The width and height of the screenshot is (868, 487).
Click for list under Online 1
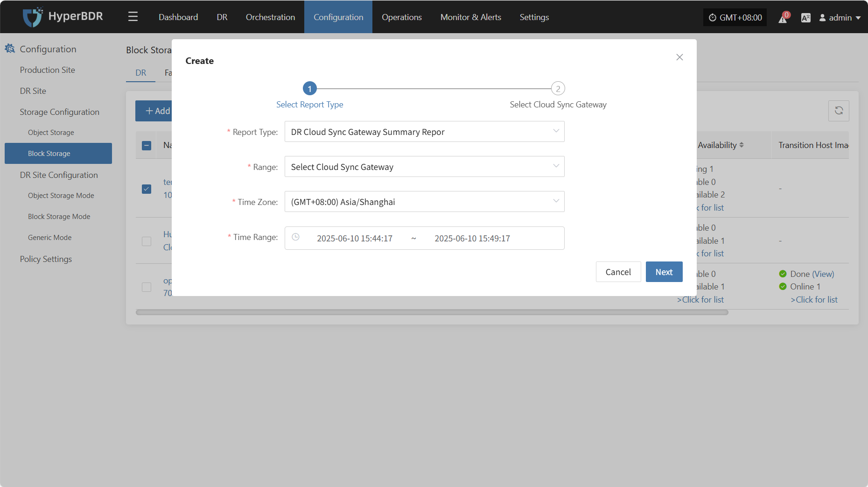coord(814,299)
